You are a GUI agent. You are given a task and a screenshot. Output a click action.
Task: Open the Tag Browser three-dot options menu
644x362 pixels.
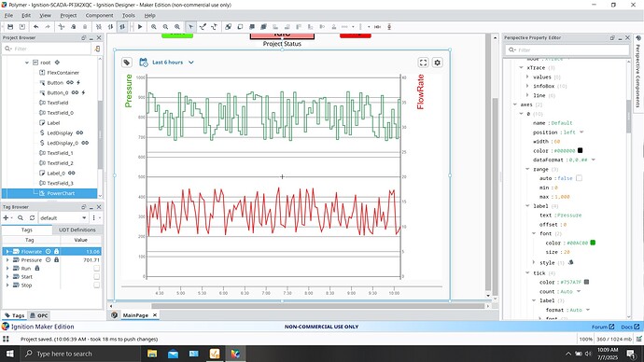94,218
